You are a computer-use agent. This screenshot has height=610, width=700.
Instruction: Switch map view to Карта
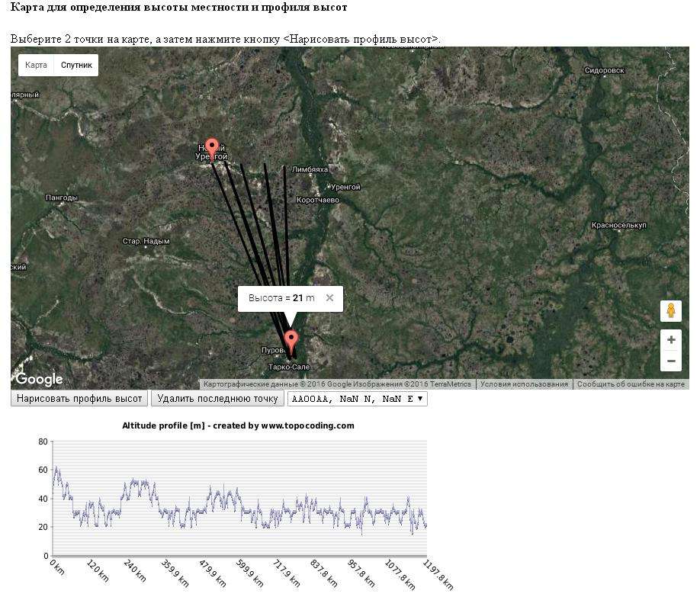(x=36, y=66)
